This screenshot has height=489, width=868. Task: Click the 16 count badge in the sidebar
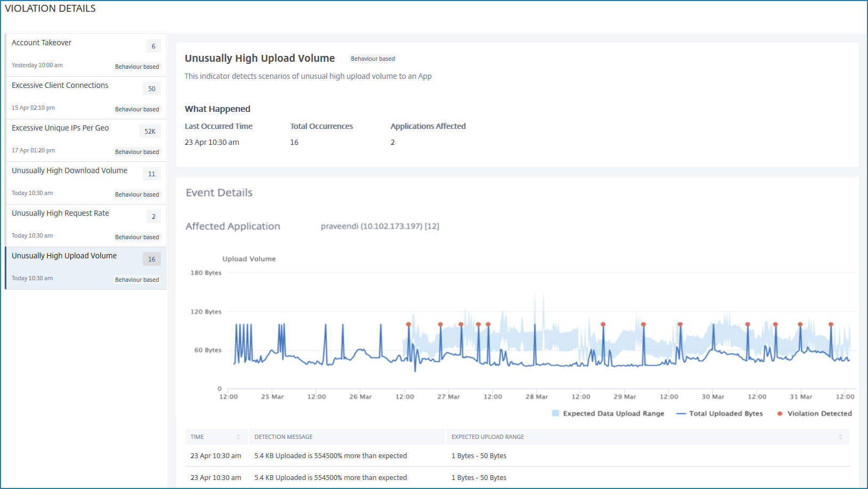152,259
